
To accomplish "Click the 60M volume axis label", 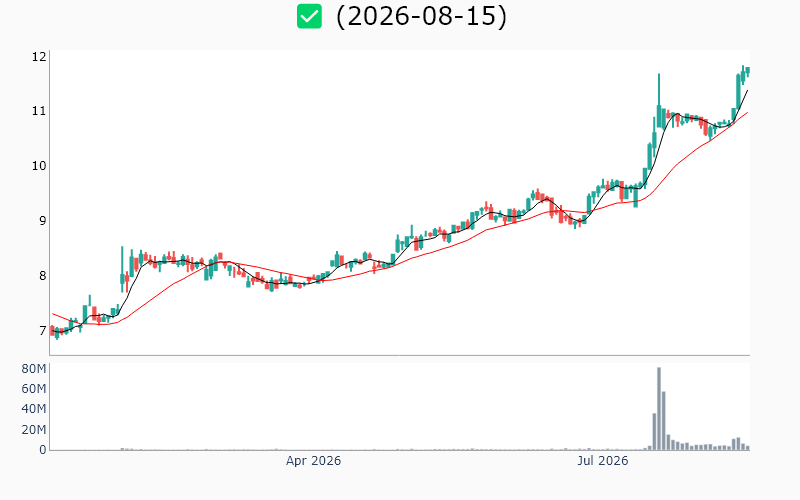I will pos(34,389).
